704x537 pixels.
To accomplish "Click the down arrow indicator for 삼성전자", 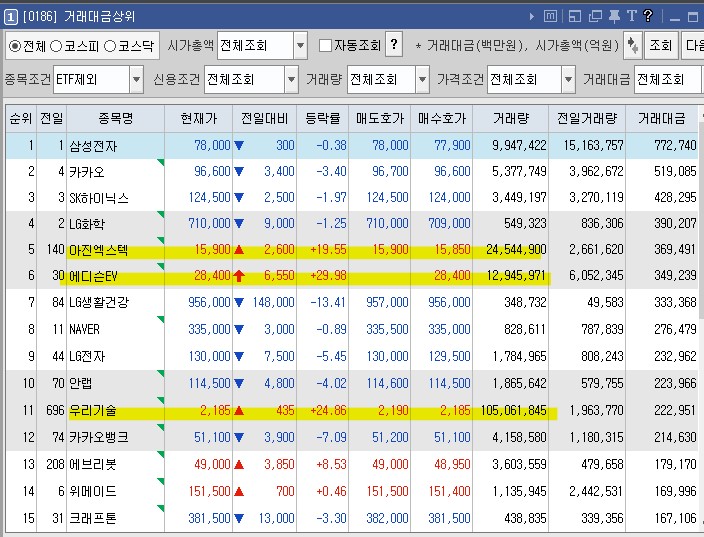I will coord(239,145).
